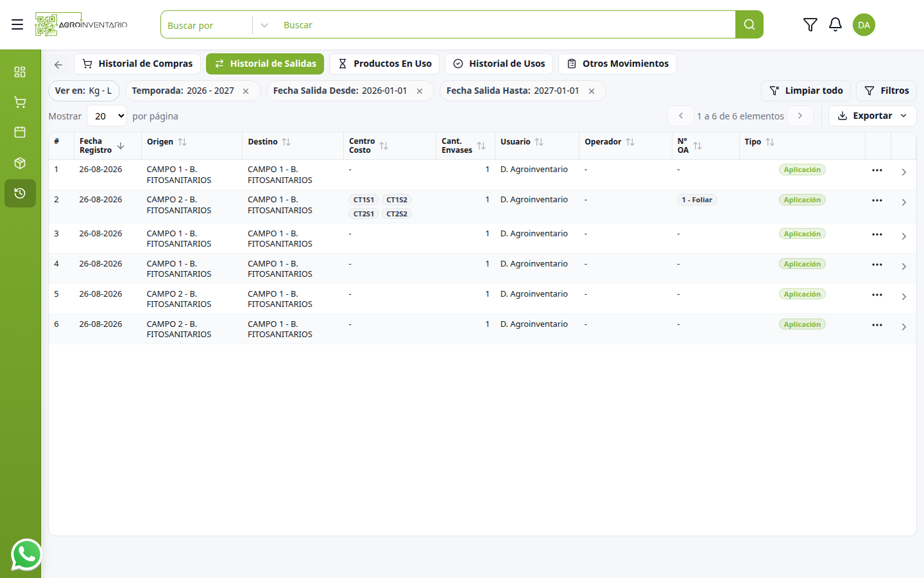Screen dimensions: 924x578
Task: Switch to Historial de Usos tab
Action: click(x=499, y=64)
